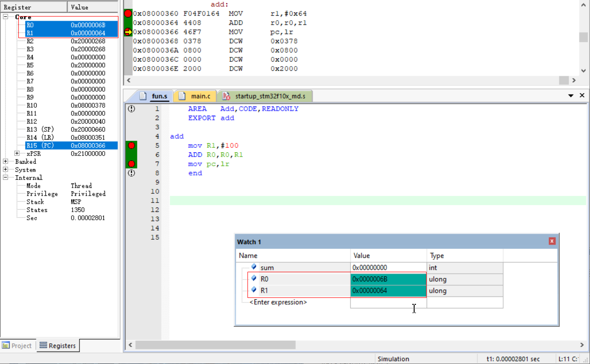Click the disassembly line at 0x08000364
This screenshot has height=364, width=590.
click(220, 23)
